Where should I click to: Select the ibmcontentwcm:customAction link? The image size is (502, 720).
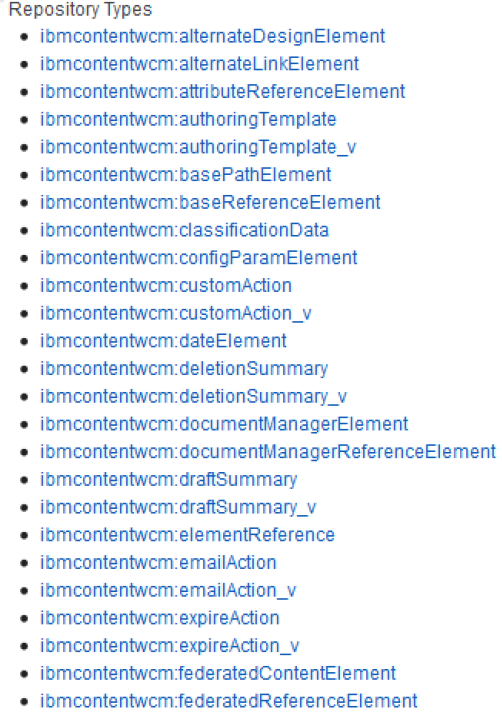click(166, 286)
